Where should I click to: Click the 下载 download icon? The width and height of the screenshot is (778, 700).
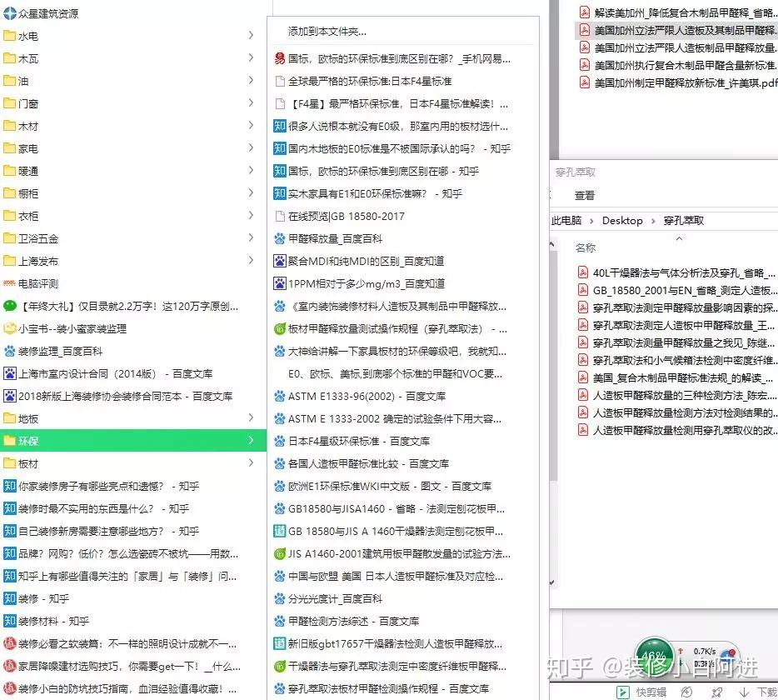coord(744,692)
